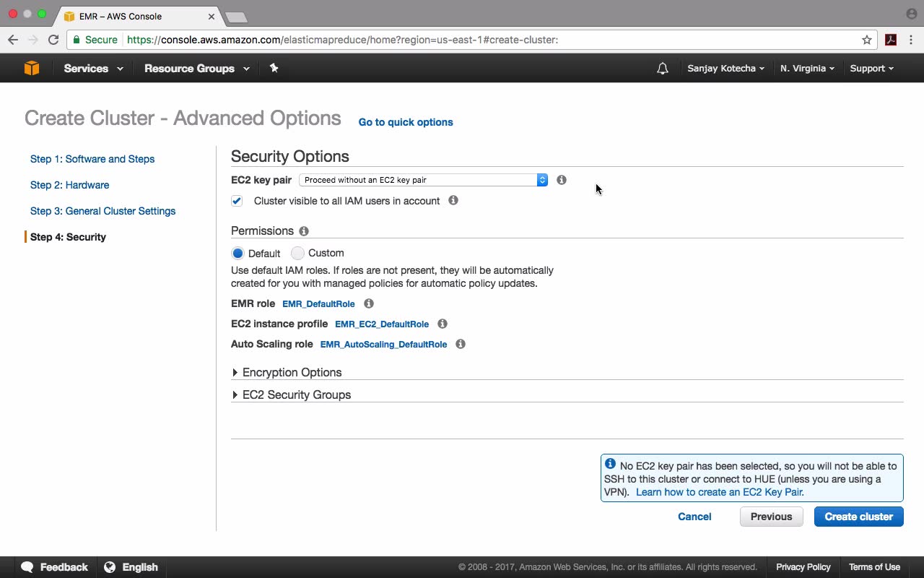Click the pin/favorites shortcut icon
This screenshot has width=924, height=578.
(274, 68)
